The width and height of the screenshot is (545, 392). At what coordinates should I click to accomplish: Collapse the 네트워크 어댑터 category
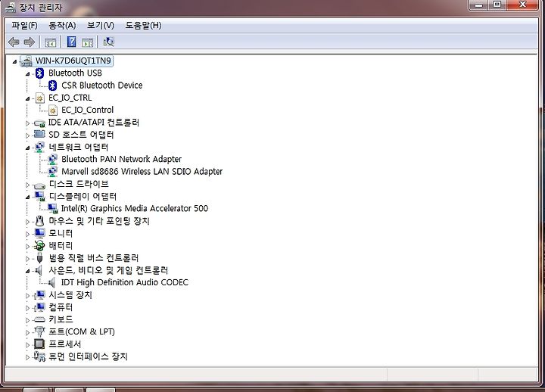tap(28, 148)
